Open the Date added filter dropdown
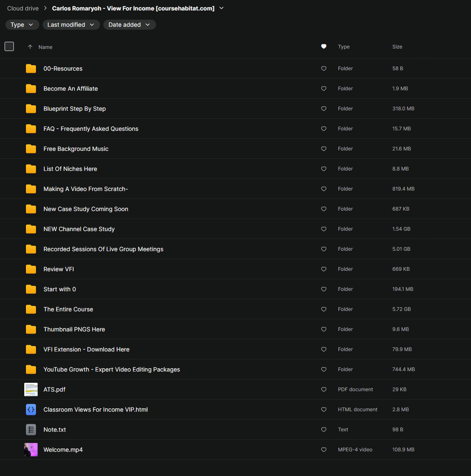The height and width of the screenshot is (476, 471). 129,25
